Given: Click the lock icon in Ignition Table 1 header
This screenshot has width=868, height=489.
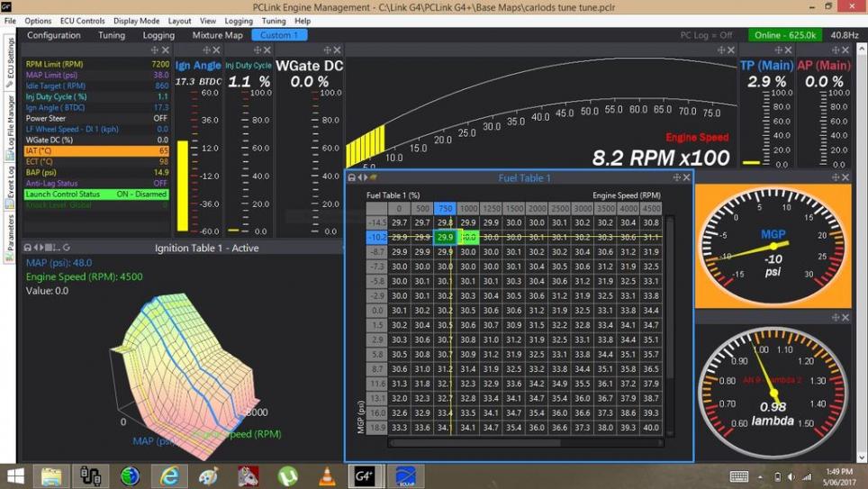Looking at the screenshot, I should point(27,248).
